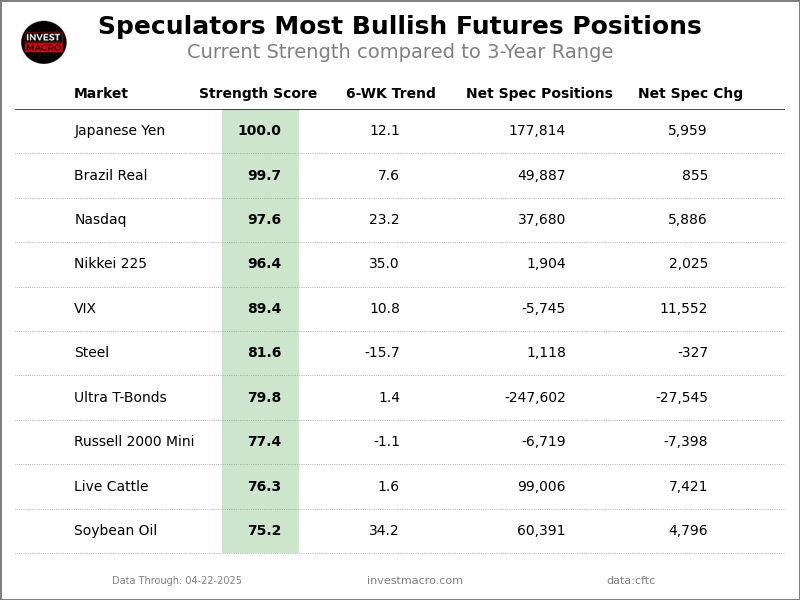Click the Market column header
Screen dimensions: 800x600
coord(101,94)
